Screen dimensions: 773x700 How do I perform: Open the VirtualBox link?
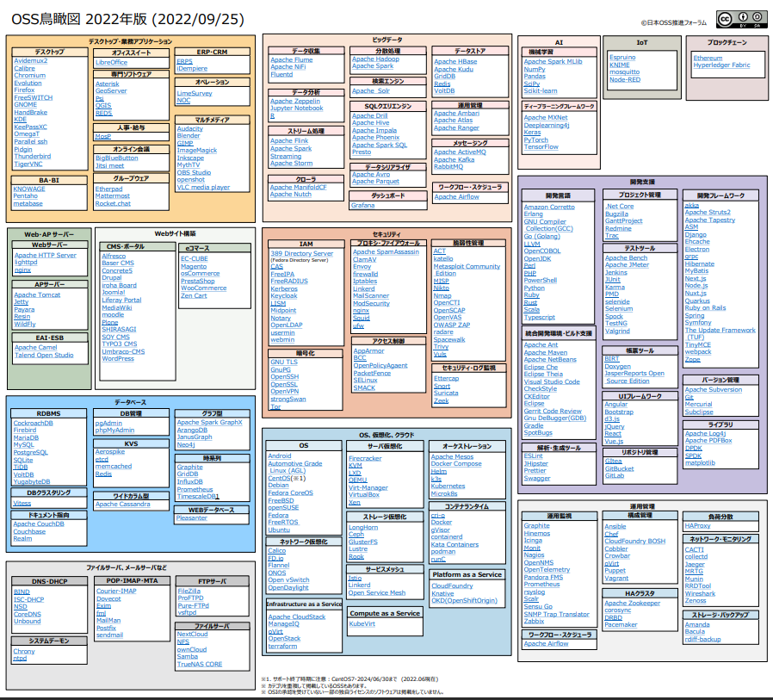click(x=364, y=495)
